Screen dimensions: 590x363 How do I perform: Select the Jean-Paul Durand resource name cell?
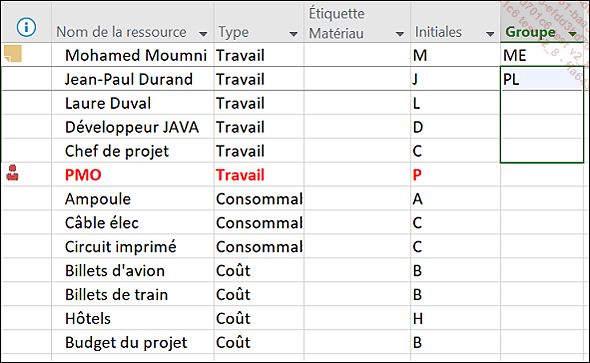(x=133, y=79)
